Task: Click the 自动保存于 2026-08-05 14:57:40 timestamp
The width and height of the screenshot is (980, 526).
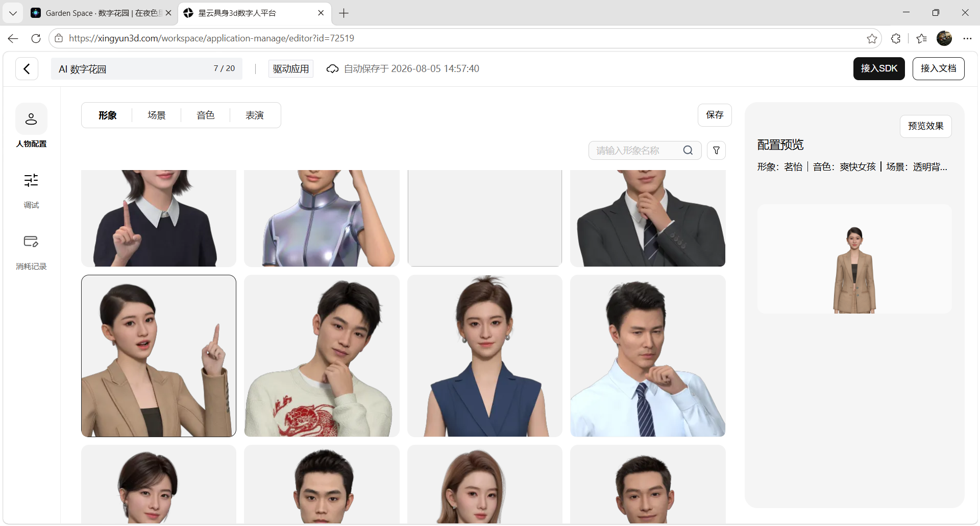Action: pyautogui.click(x=411, y=69)
